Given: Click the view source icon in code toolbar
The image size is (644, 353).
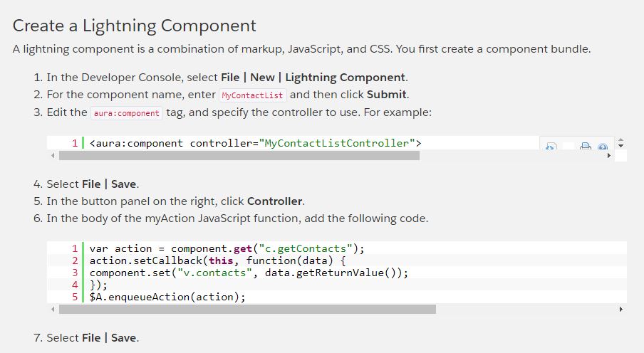Looking at the screenshot, I should coord(551,147).
